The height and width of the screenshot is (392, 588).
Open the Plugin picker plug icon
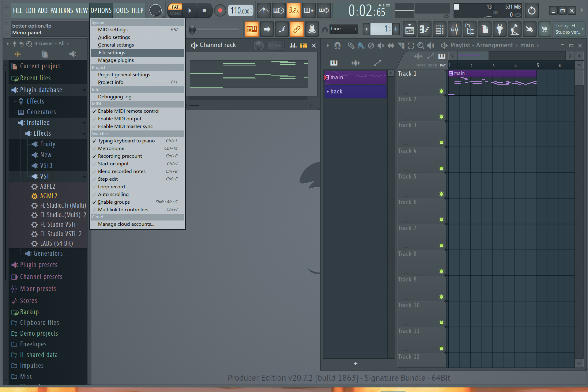pos(499,29)
